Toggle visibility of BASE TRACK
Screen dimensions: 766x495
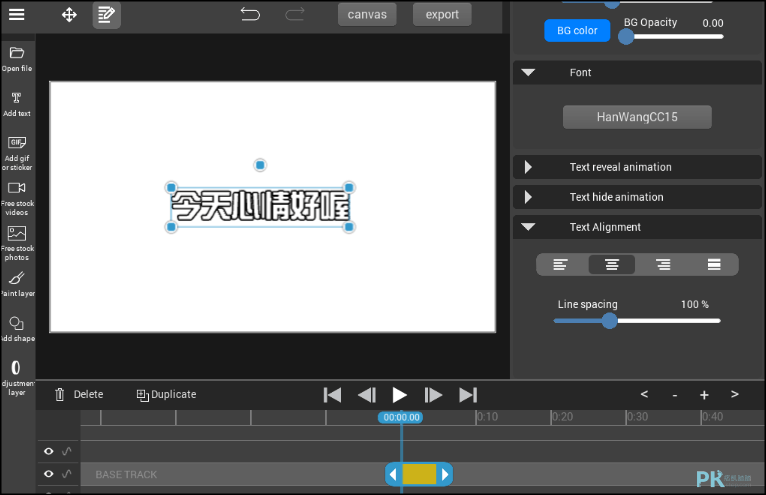48,473
